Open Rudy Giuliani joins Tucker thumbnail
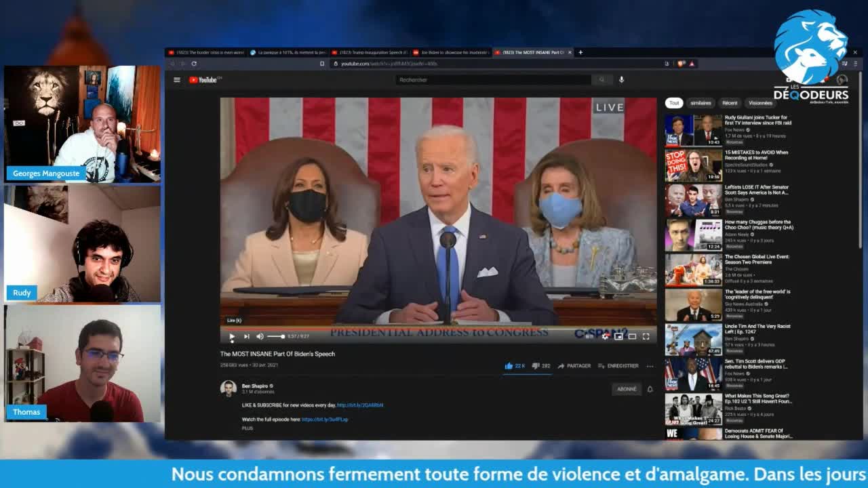Screen dimensions: 868x488 [693, 130]
